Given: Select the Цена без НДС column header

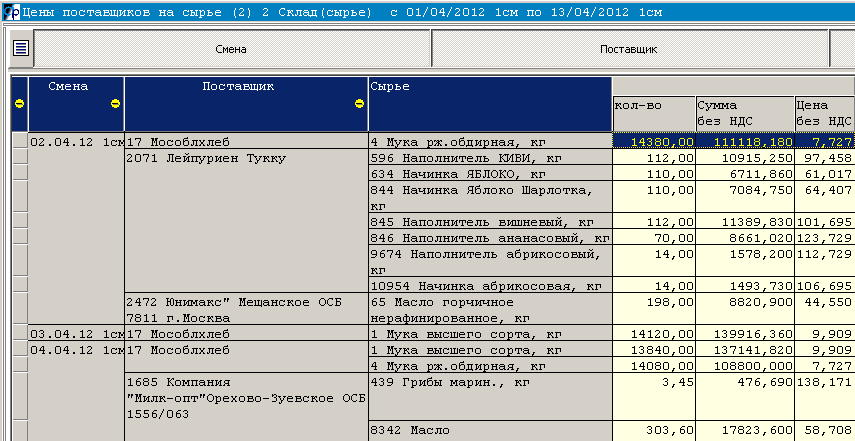Looking at the screenshot, I should click(824, 113).
